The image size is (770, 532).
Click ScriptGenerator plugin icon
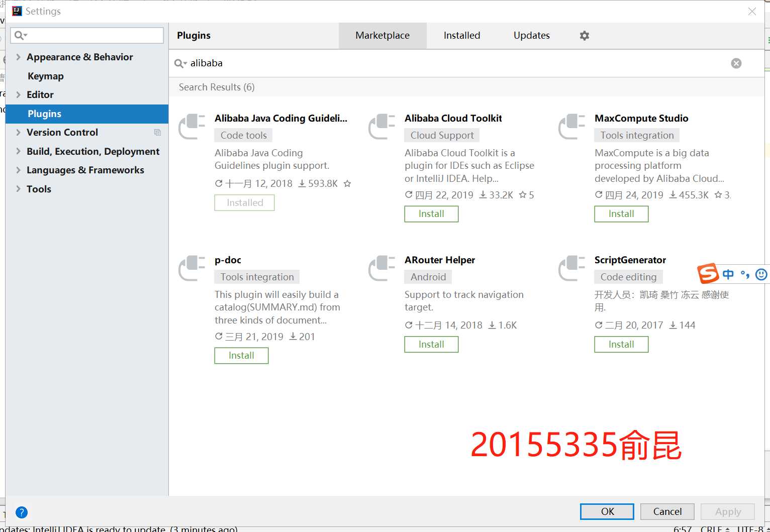[x=572, y=268]
